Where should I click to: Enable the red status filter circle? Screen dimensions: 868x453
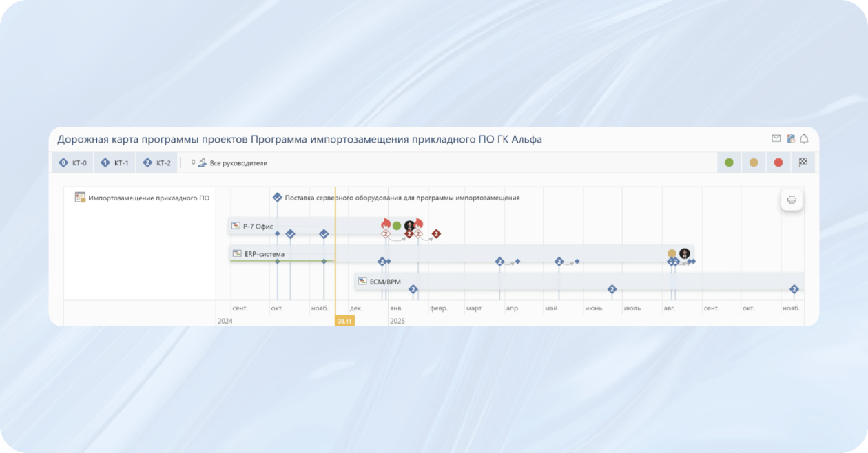coord(778,162)
